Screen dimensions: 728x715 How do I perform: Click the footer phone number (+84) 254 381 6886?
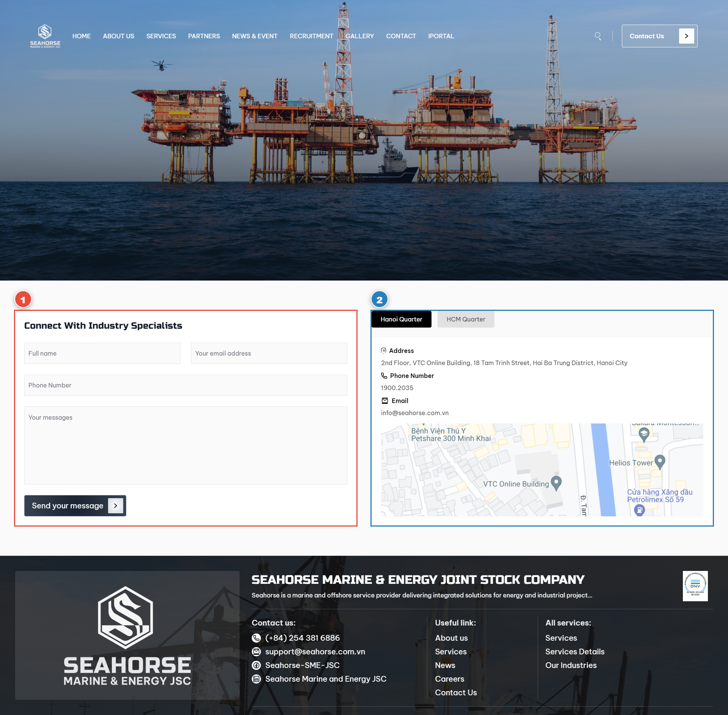point(303,638)
